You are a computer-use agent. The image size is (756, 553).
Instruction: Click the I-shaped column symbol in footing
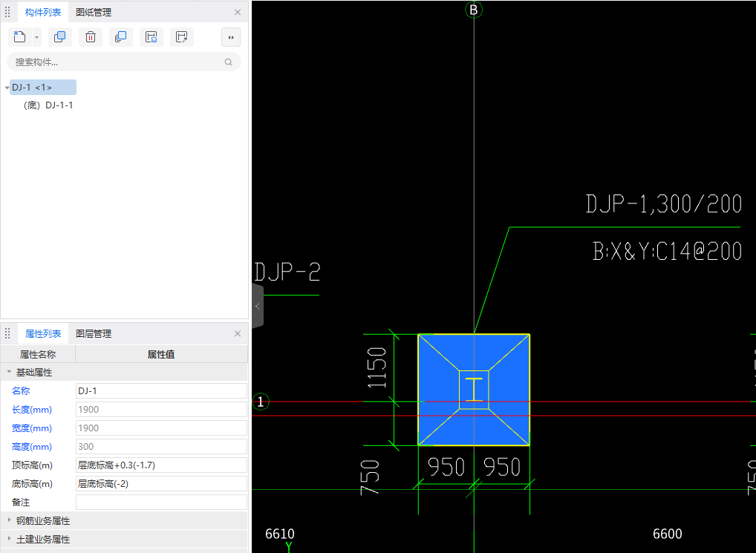(474, 390)
